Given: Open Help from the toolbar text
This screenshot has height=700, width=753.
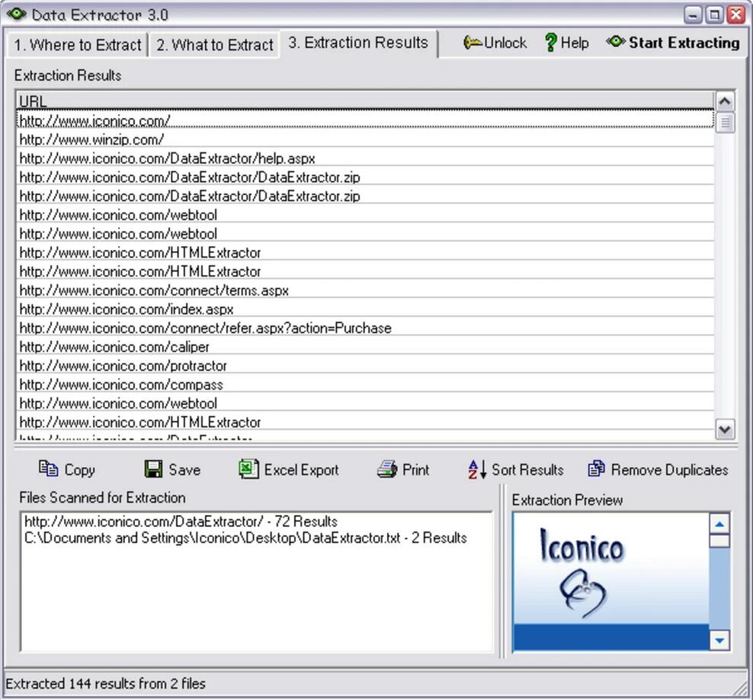Looking at the screenshot, I should (575, 43).
